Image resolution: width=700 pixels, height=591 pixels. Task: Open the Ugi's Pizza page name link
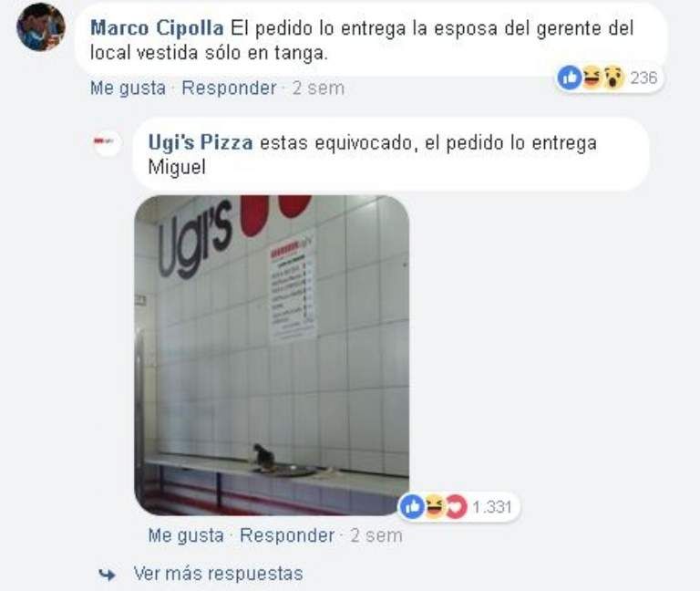201,142
